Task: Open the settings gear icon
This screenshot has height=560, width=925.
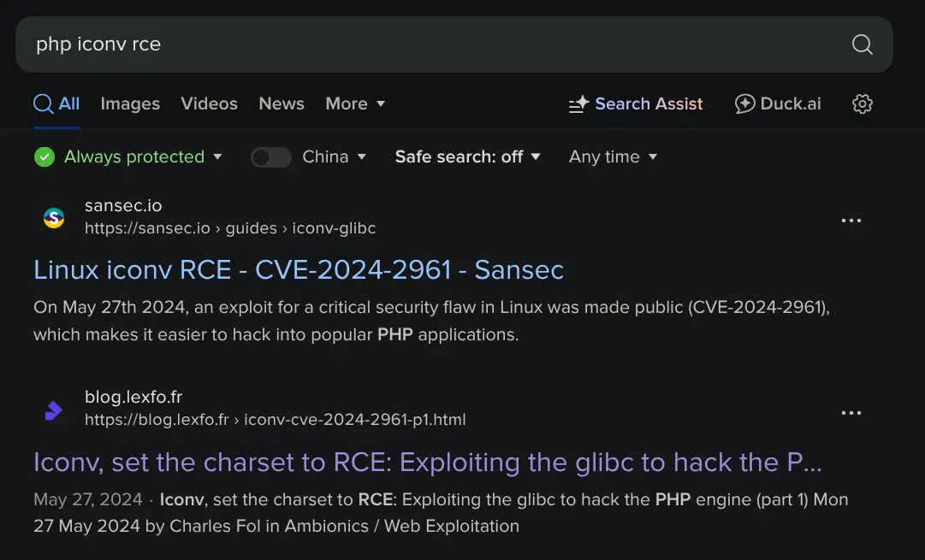Action: [x=862, y=104]
